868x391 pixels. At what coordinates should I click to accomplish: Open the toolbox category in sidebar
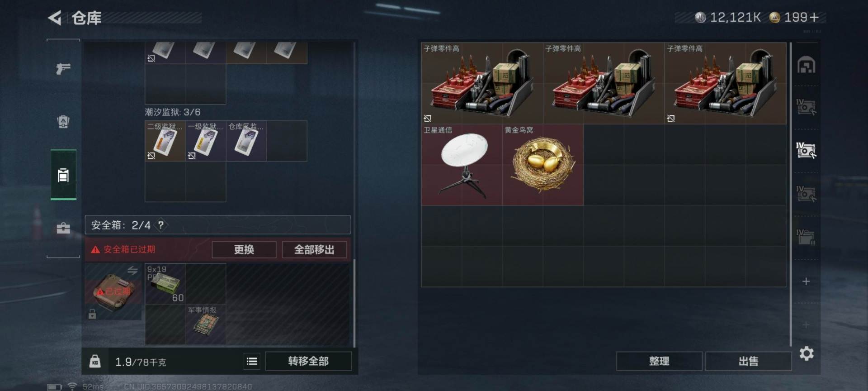point(63,228)
